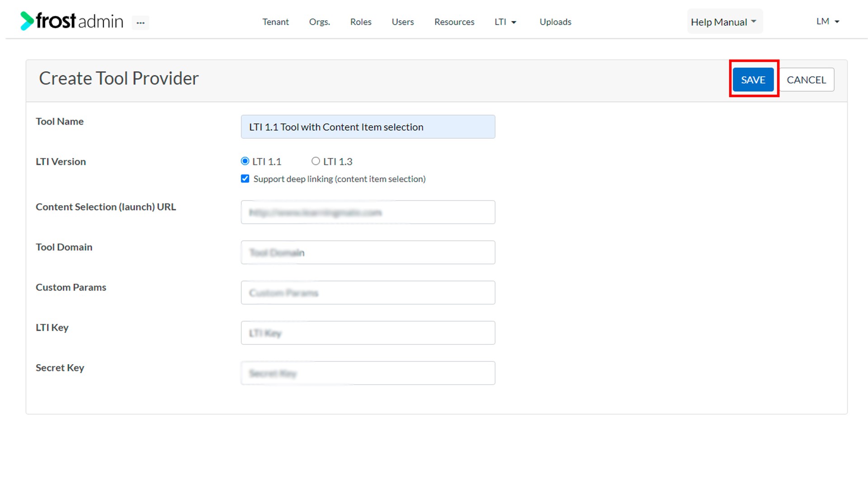
Task: Open the Roles page
Action: 361,22
